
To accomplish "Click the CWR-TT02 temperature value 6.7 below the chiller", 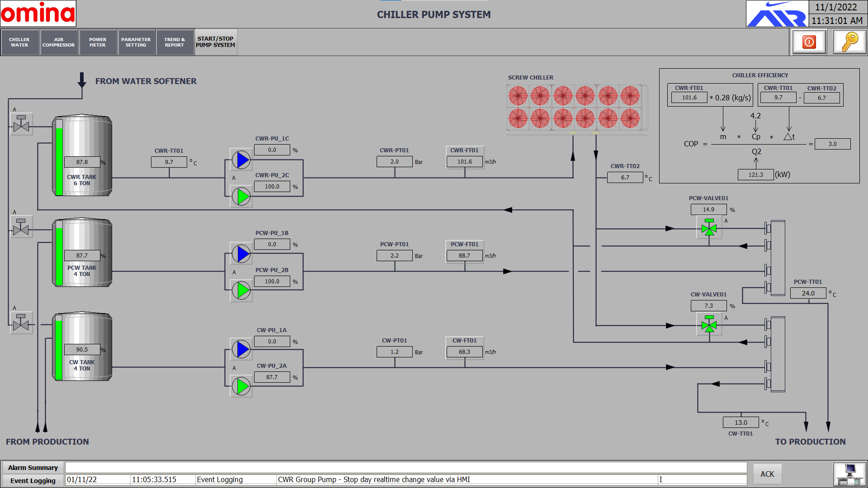I will 625,178.
